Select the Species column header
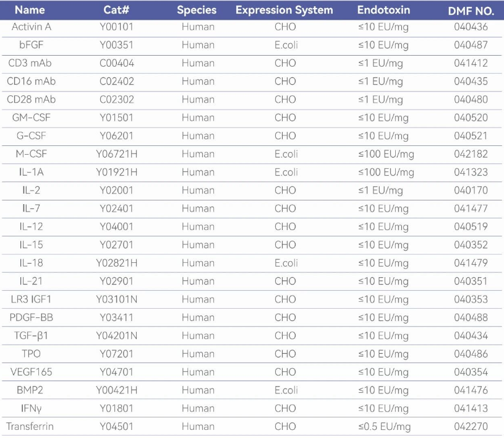504x438 pixels. (x=197, y=10)
